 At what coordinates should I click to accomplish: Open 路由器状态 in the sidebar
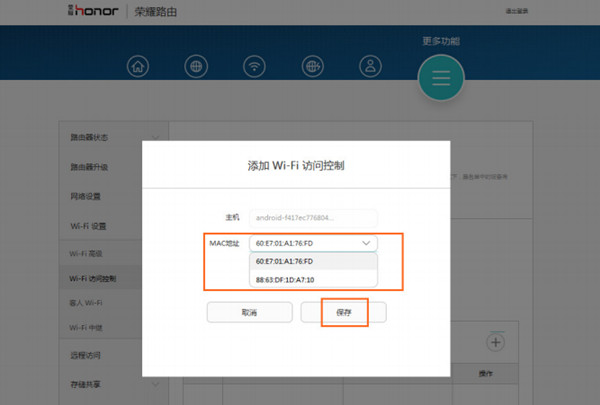(89, 137)
